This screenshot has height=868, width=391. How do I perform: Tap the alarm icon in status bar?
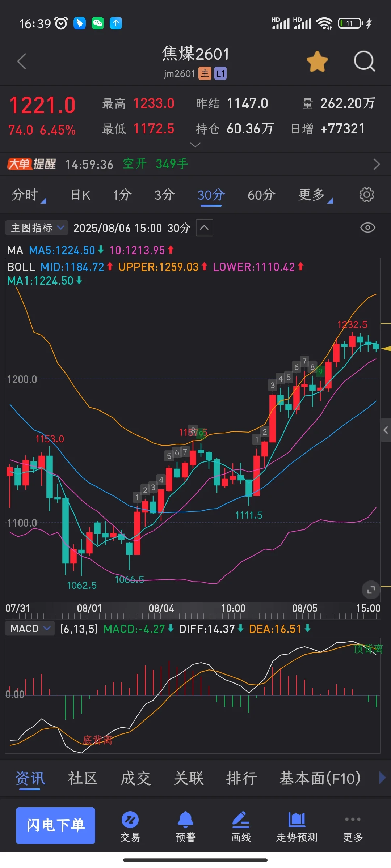[x=61, y=23]
